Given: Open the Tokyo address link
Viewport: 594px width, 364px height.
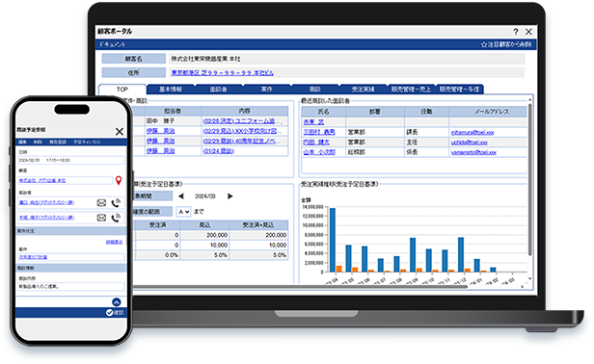Looking at the screenshot, I should point(223,72).
